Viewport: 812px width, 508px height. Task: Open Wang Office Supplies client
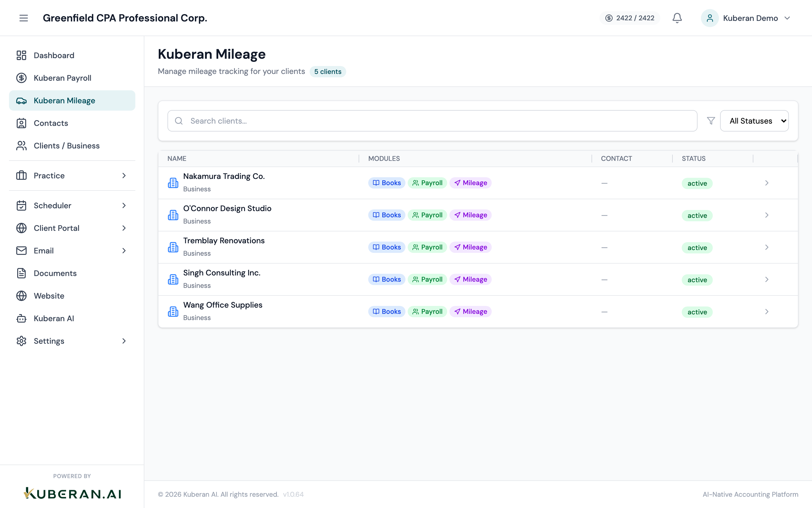pyautogui.click(x=223, y=305)
